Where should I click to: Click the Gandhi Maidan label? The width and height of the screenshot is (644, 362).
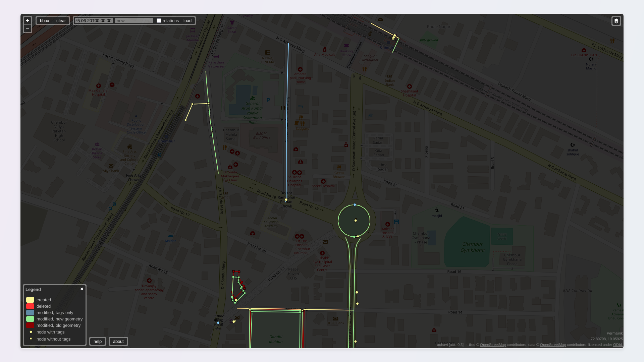[x=276, y=339]
